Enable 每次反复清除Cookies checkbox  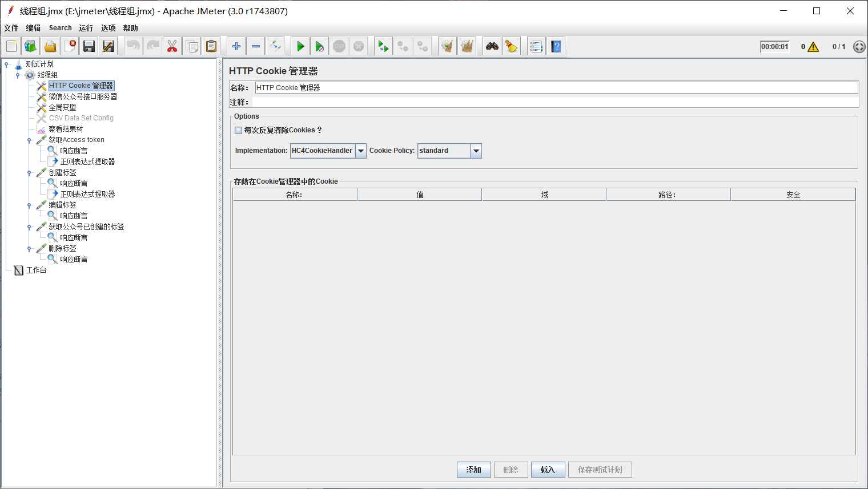[x=239, y=130]
